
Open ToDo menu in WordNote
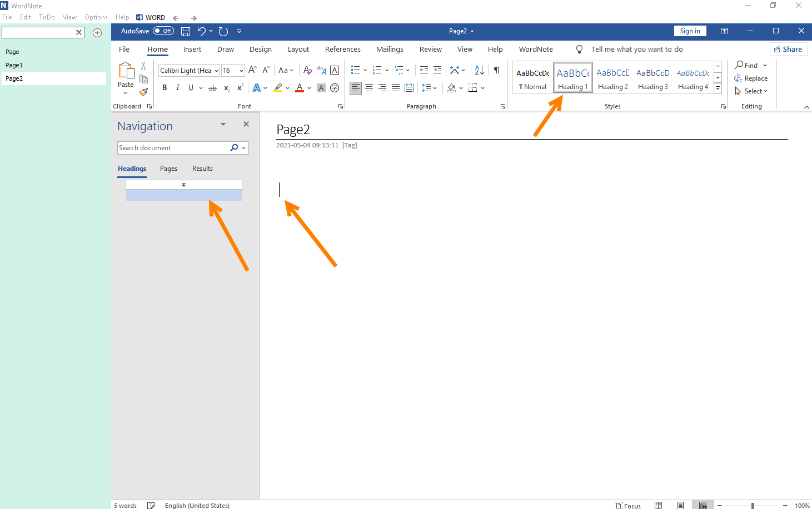click(x=47, y=17)
